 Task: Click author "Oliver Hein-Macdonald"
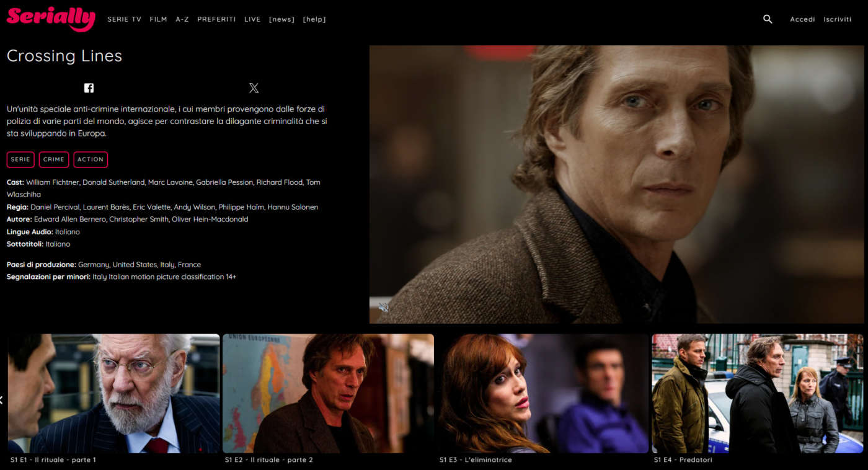point(210,219)
